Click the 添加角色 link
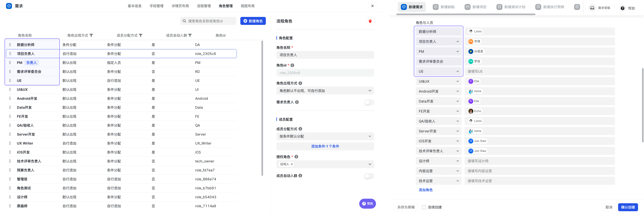This screenshot has height=215, width=644. tap(426, 190)
